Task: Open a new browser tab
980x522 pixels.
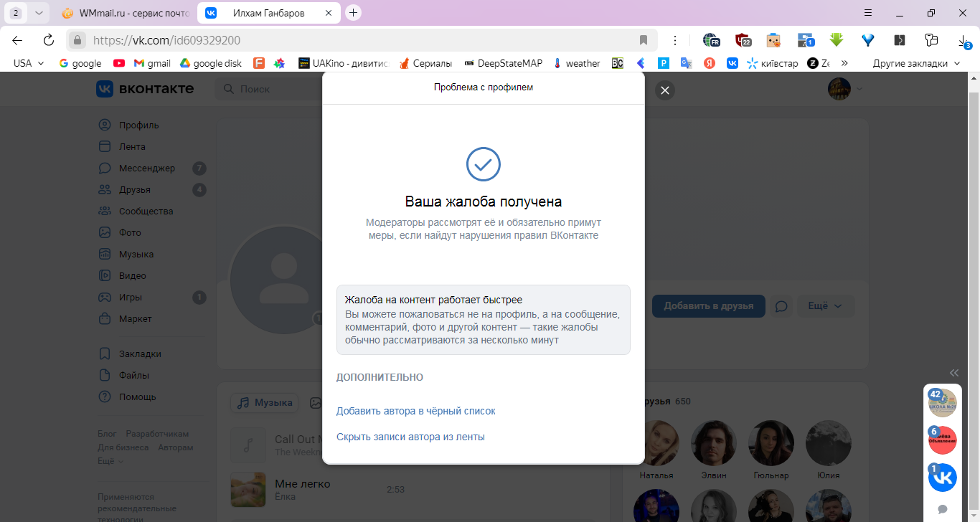Action: coord(353,13)
